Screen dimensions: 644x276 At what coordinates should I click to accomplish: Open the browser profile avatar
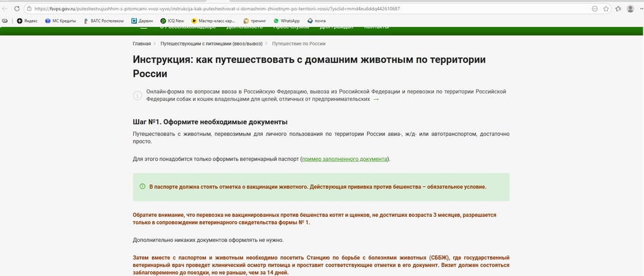630,8
